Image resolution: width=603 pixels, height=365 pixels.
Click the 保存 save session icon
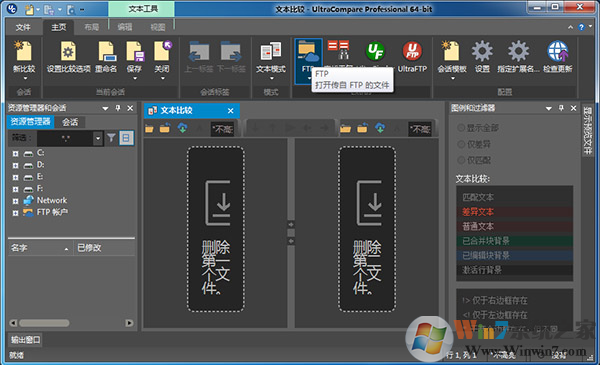coord(135,52)
